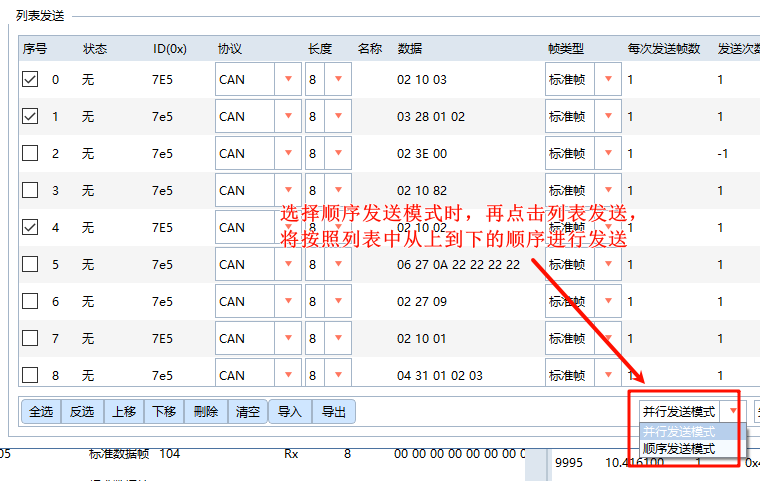Move selected row down with 下移
Viewport: 760px width, 481px height.
click(x=164, y=412)
